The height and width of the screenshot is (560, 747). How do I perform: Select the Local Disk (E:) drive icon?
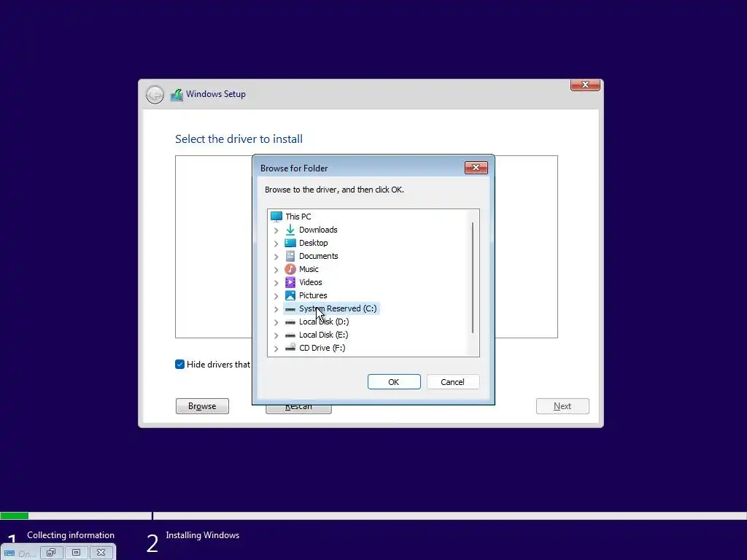(x=290, y=335)
